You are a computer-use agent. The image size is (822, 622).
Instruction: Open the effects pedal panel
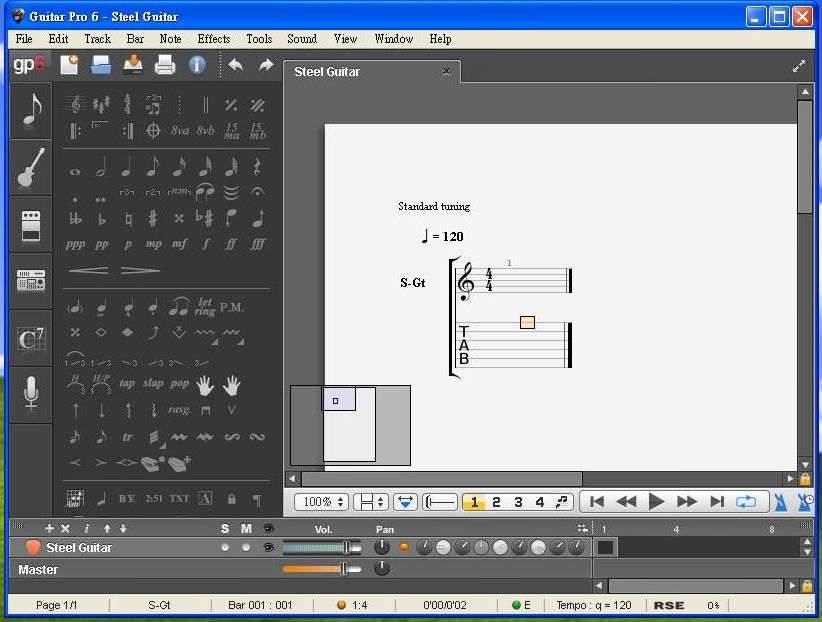pos(30,226)
